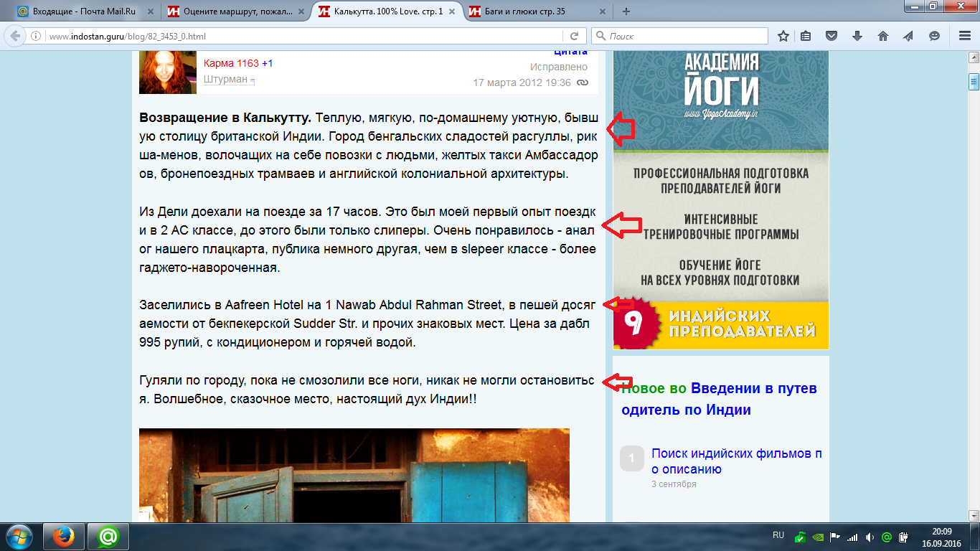980x551 pixels.
Task: Open the volume control in system tray
Action: (x=869, y=537)
